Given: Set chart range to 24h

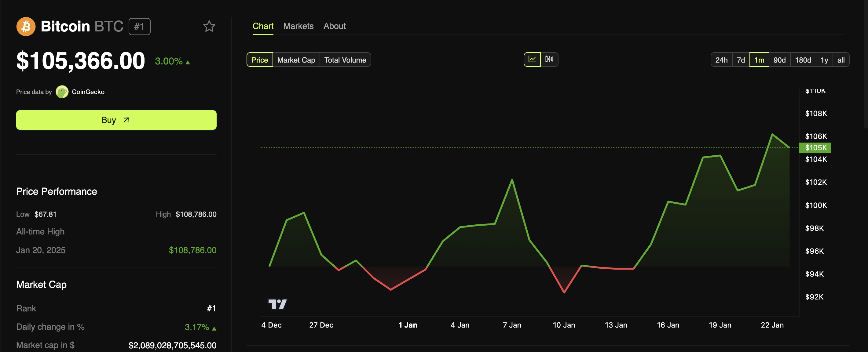Looking at the screenshot, I should click(721, 60).
